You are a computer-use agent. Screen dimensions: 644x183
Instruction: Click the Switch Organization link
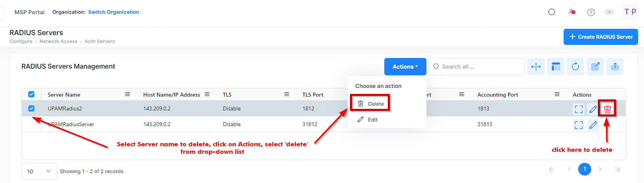(x=114, y=12)
